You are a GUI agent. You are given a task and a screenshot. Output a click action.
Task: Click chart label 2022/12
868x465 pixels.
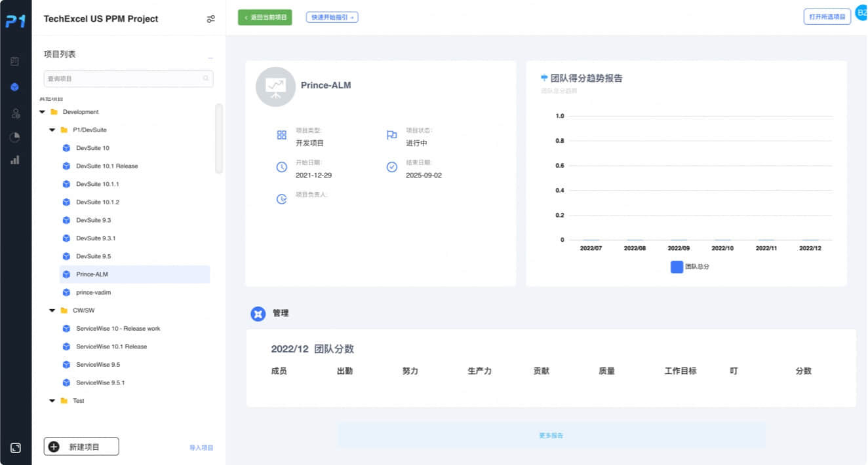click(x=810, y=249)
